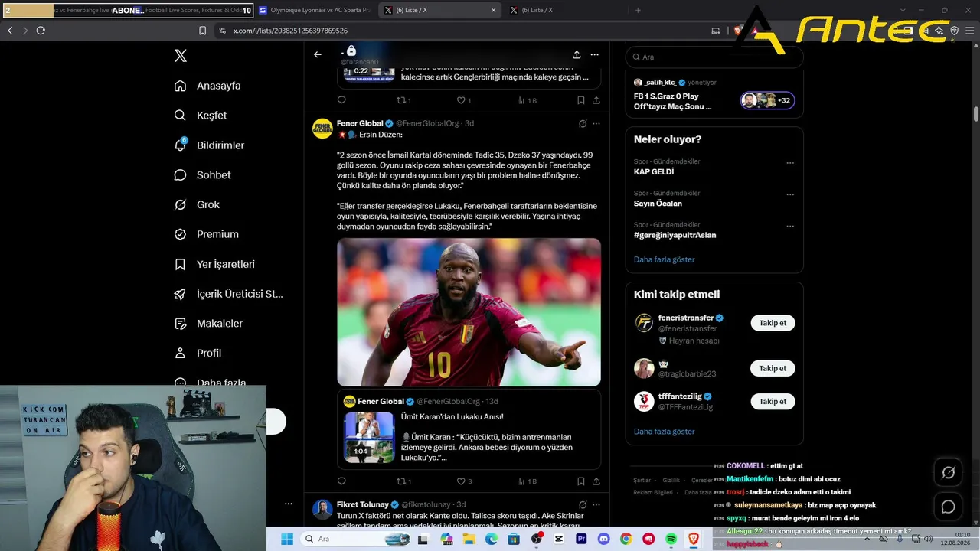Open the Sayın Öcalan trending topic
Image resolution: width=980 pixels, height=551 pixels.
(x=658, y=204)
